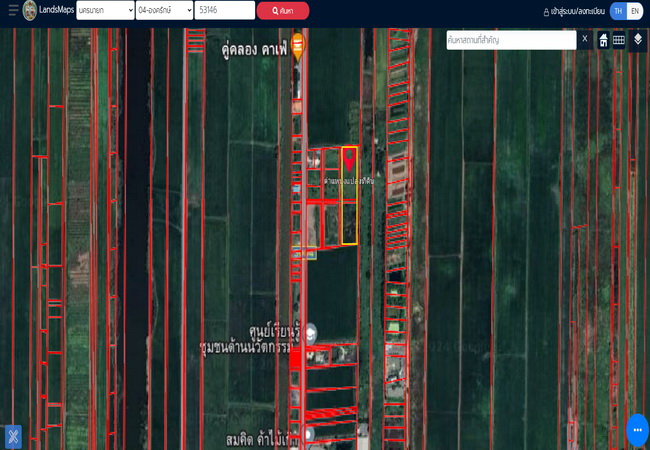Click the คู่คลอง คาเฟ่ orange map marker

[x=298, y=46]
